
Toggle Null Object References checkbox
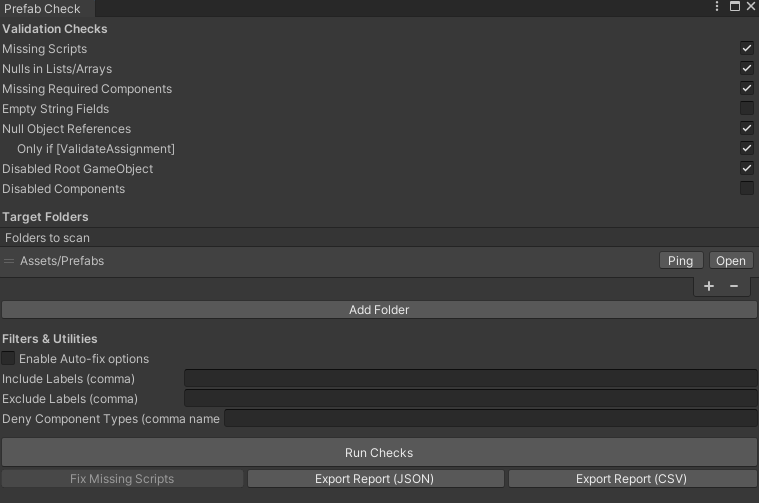(747, 128)
